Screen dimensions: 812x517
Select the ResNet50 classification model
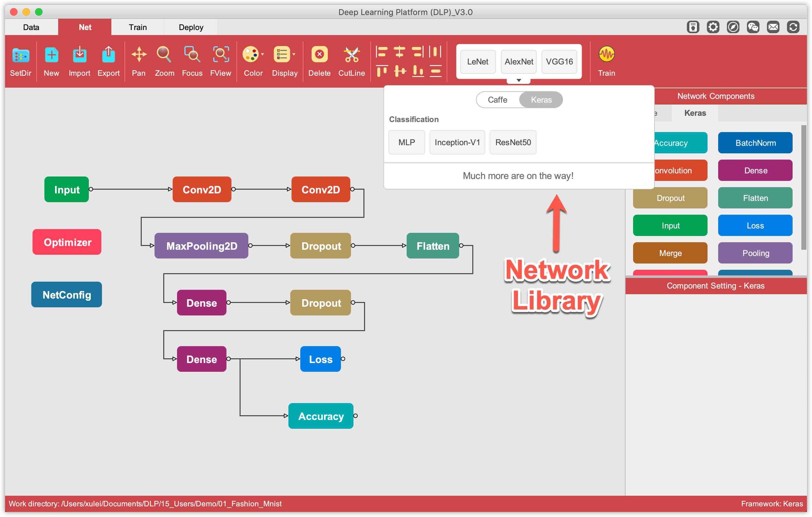[x=513, y=141]
